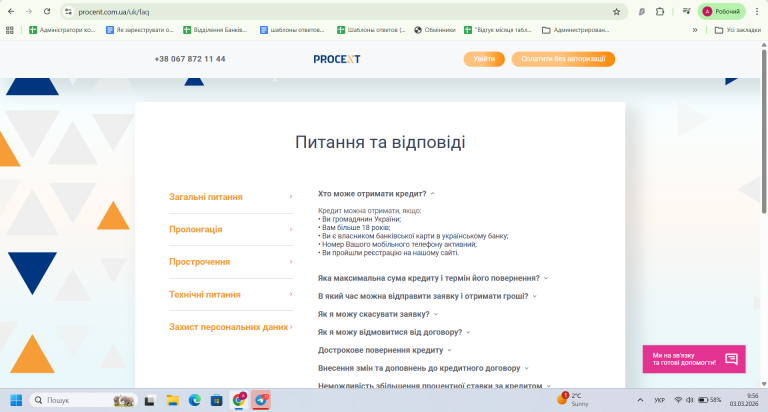Expand В який час можна відправити заявку
The width and height of the screenshot is (768, 412).
pyautogui.click(x=427, y=296)
